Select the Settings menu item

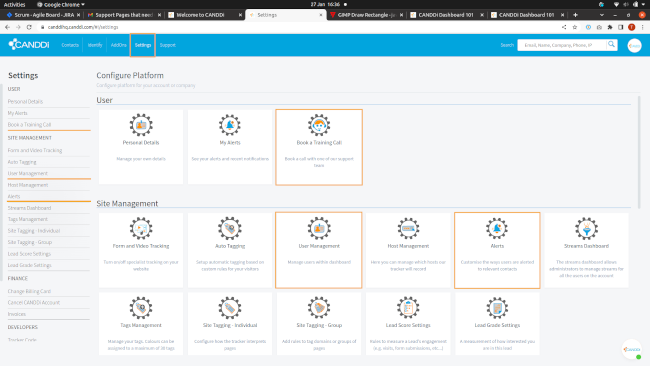(x=143, y=45)
